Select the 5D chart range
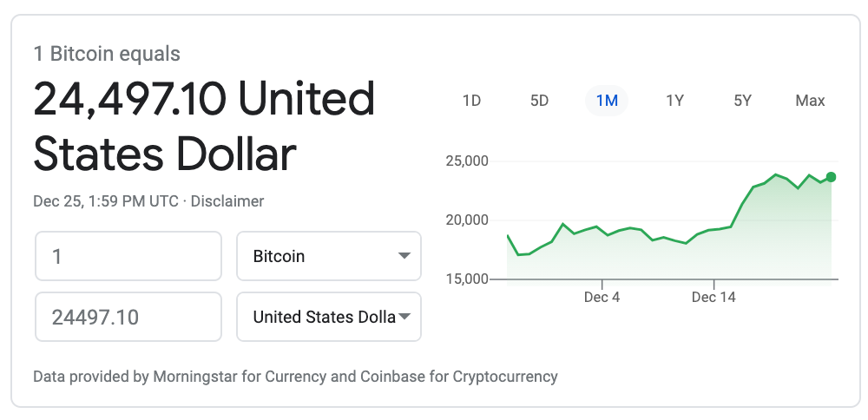Image resolution: width=868 pixels, height=420 pixels. coord(539,101)
